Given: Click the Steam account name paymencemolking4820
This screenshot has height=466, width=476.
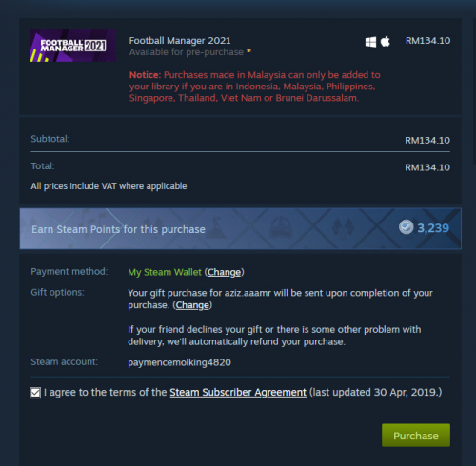Looking at the screenshot, I should coord(179,362).
